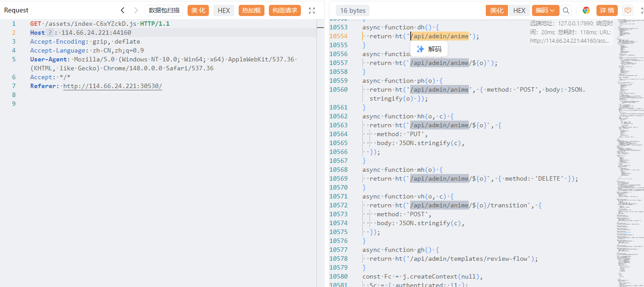This screenshot has width=644, height=287.
Task: Click the 详情 details button
Action: pyautogui.click(x=607, y=10)
